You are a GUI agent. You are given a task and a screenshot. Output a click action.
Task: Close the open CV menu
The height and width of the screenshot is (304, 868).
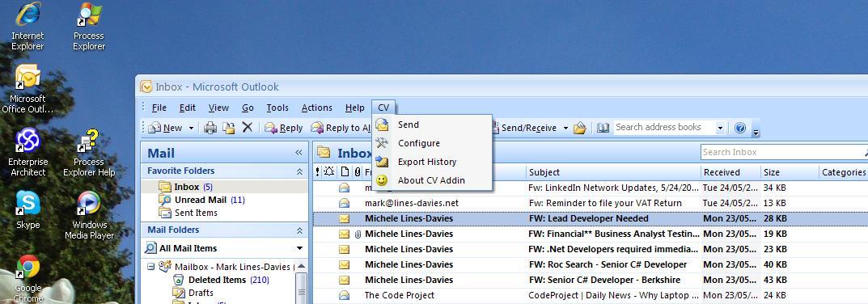click(x=383, y=108)
